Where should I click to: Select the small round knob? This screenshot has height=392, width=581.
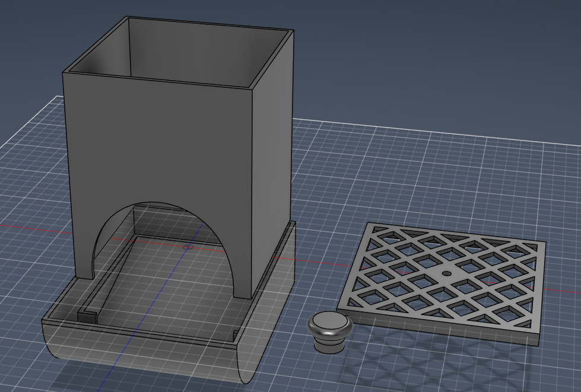330,332
